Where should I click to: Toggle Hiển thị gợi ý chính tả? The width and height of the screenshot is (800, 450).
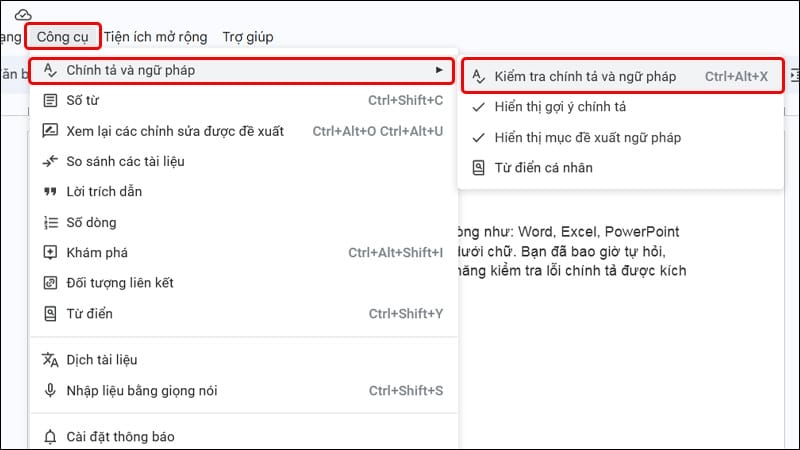pyautogui.click(x=620, y=107)
